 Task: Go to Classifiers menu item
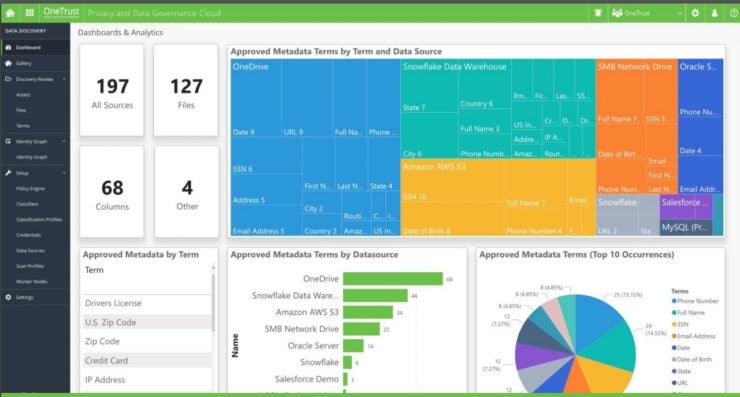pyautogui.click(x=27, y=204)
